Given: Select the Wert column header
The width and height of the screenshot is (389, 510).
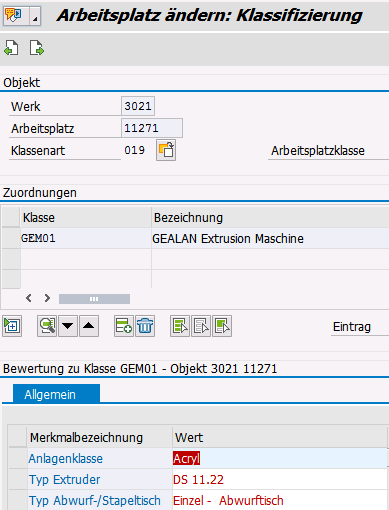Looking at the screenshot, I should pos(280,437).
